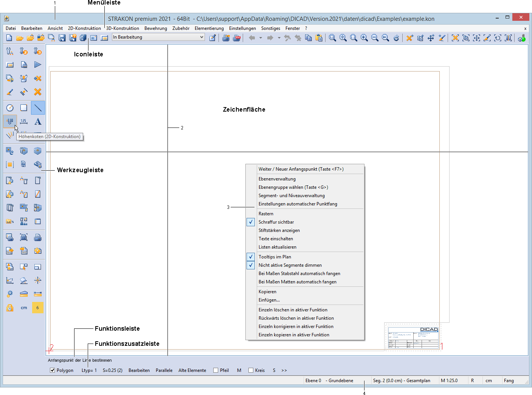This screenshot has width=532, height=395.
Task: Select the dimension 1.25 tool
Action: 24,121
